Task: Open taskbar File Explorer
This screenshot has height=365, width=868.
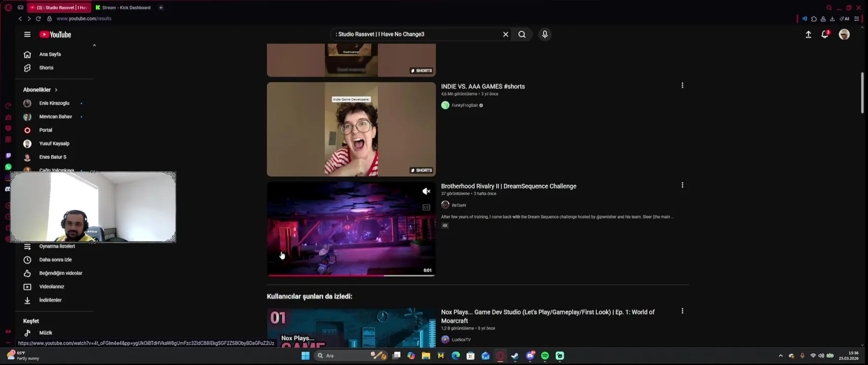Action: (426, 356)
